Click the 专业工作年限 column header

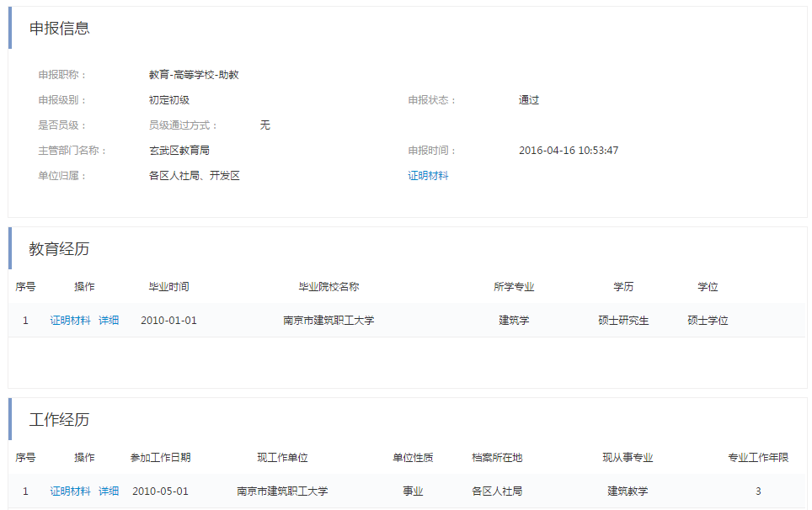pos(758,458)
